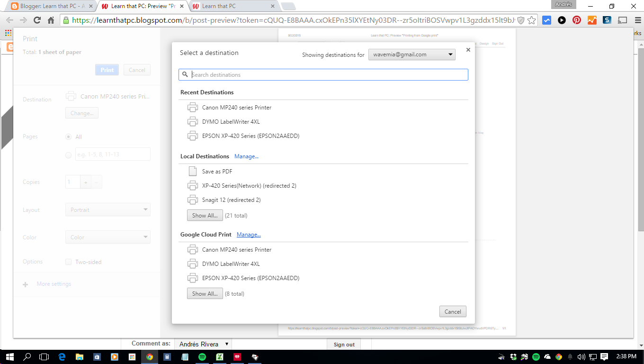This screenshot has width=644, height=364.
Task: Open the Color dropdown in print panel
Action: [x=108, y=237]
